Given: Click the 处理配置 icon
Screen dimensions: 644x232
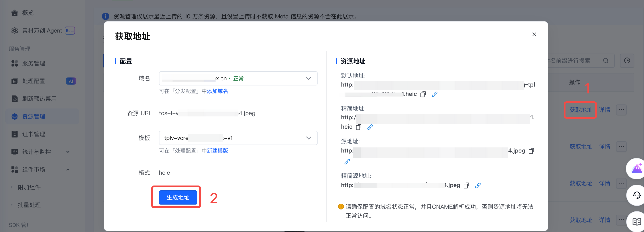Looking at the screenshot, I should pos(14,81).
